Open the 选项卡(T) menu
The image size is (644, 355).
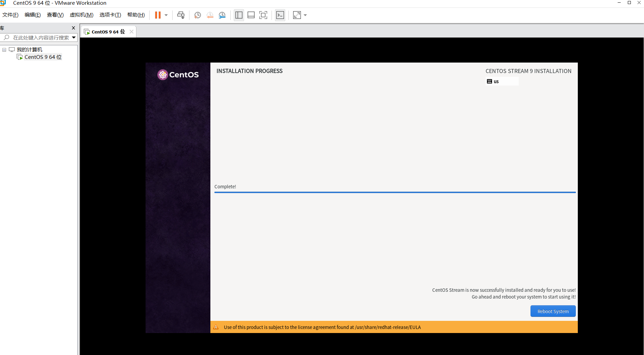tap(110, 15)
